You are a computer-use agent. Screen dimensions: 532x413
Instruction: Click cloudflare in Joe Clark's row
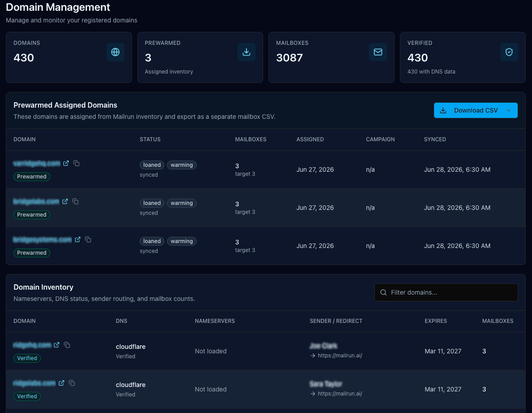(131, 347)
